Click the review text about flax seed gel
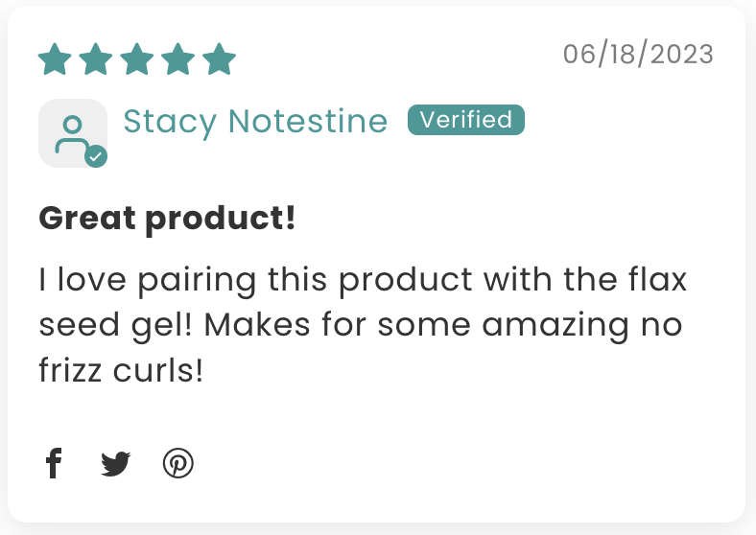756x535 pixels. coord(363,325)
